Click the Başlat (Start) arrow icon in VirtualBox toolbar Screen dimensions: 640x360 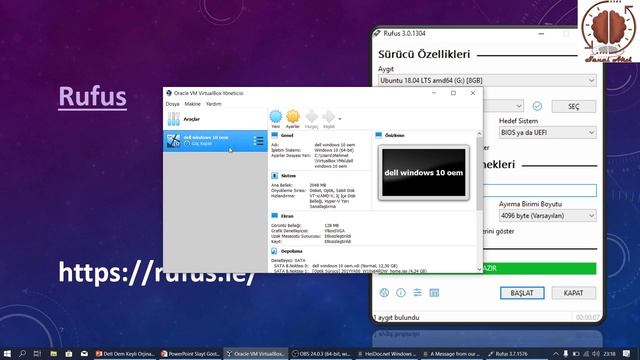[329, 117]
